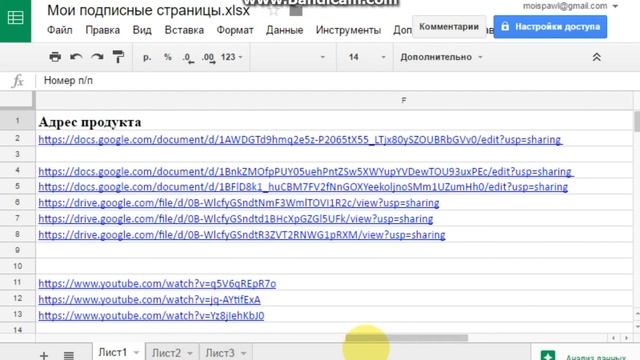640x360 pixels.
Task: Open the YouTube link in row 12
Action: pyautogui.click(x=149, y=300)
